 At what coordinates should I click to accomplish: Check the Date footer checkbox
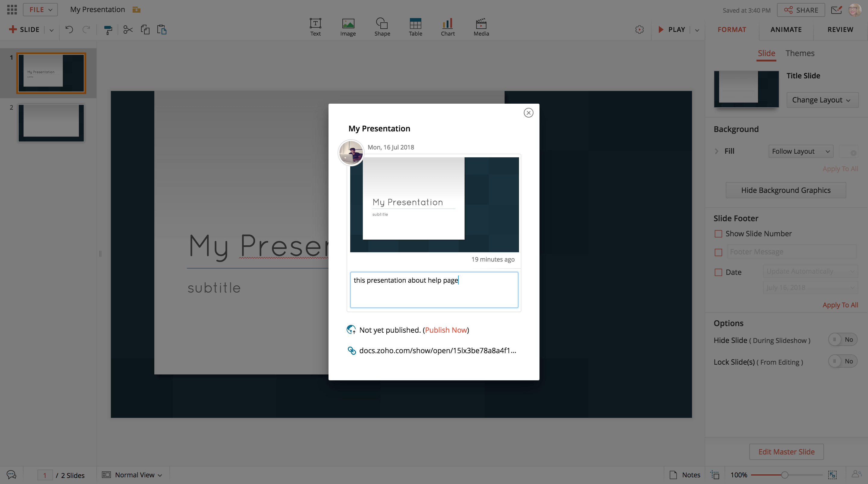click(x=718, y=272)
